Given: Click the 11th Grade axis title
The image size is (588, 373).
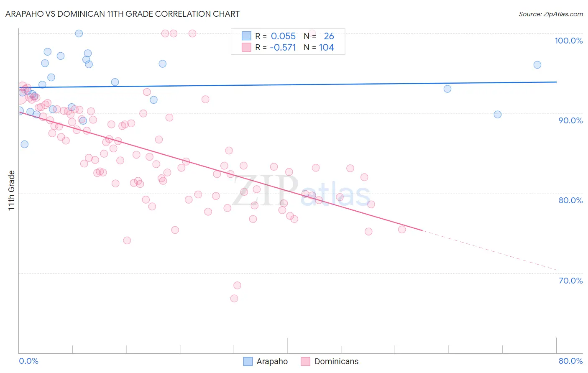Looking at the screenshot, I should tap(12, 190).
